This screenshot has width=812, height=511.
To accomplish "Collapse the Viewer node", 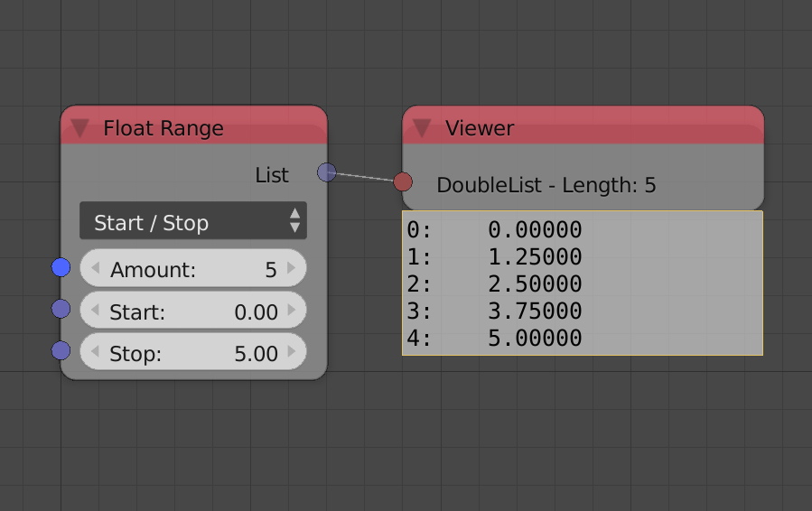I will pyautogui.click(x=422, y=128).
